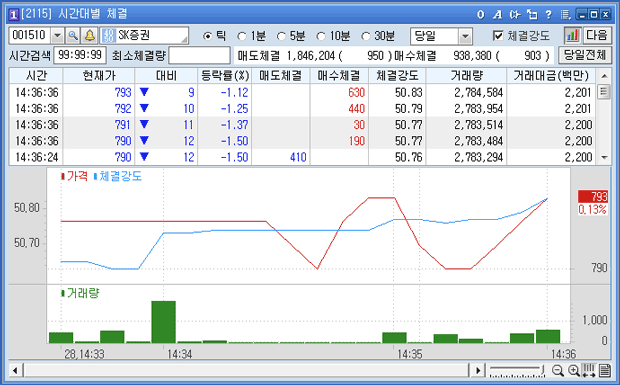Viewport: 620px width, 385px height.
Task: Open help with the question mark icon
Action: coord(548,15)
